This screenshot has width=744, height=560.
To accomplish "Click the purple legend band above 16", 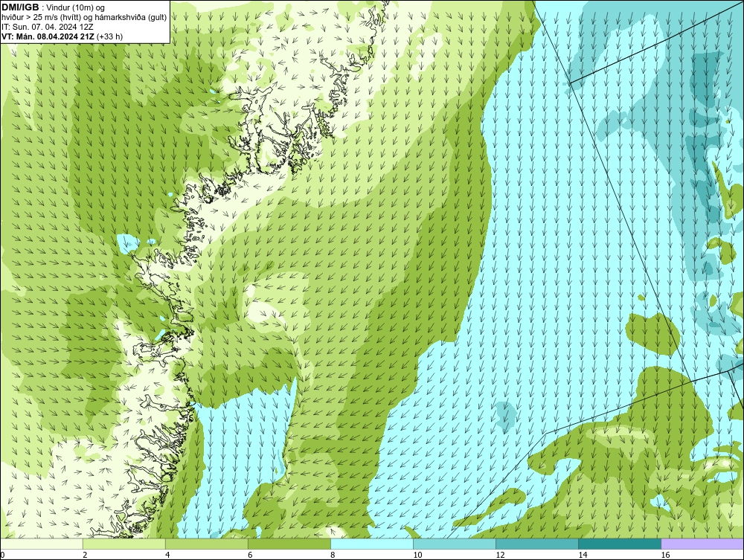I will point(702,544).
